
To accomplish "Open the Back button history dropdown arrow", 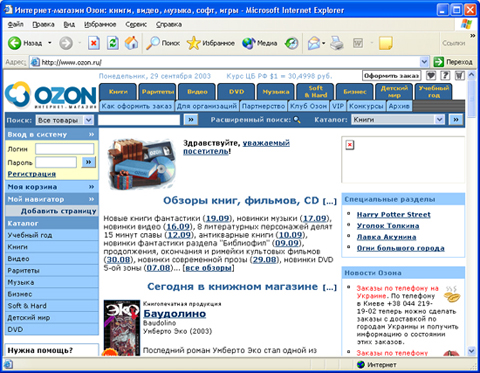I will 50,43.
